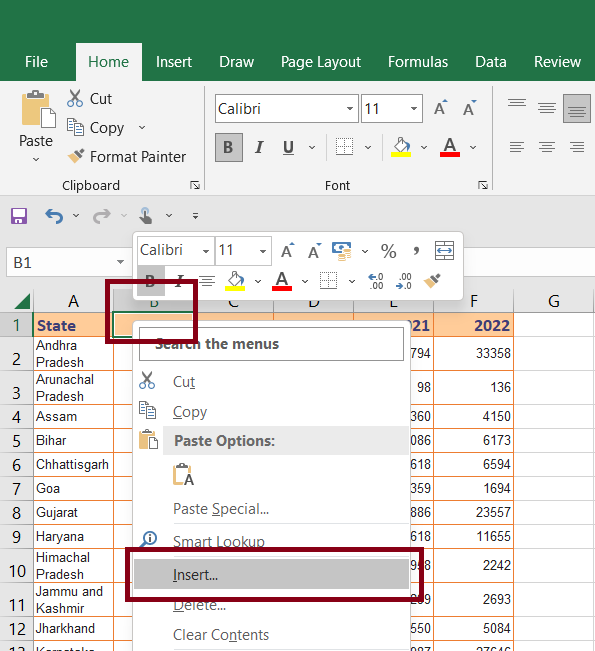Viewport: 595px width, 651px height.
Task: Click the Format Painter brush in ribbon
Action: point(76,157)
